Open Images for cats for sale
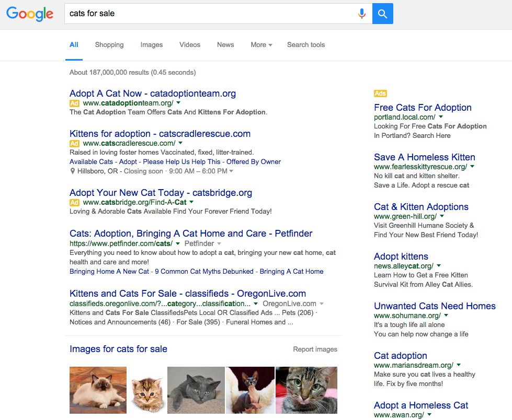The width and height of the screenshot is (512, 420). pyautogui.click(x=118, y=349)
